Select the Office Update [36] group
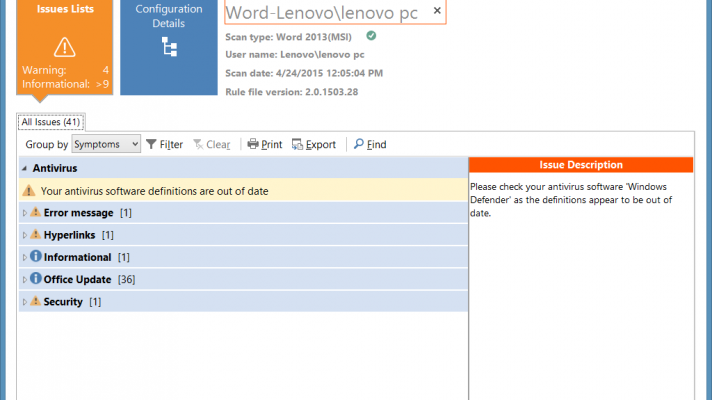 coord(243,279)
